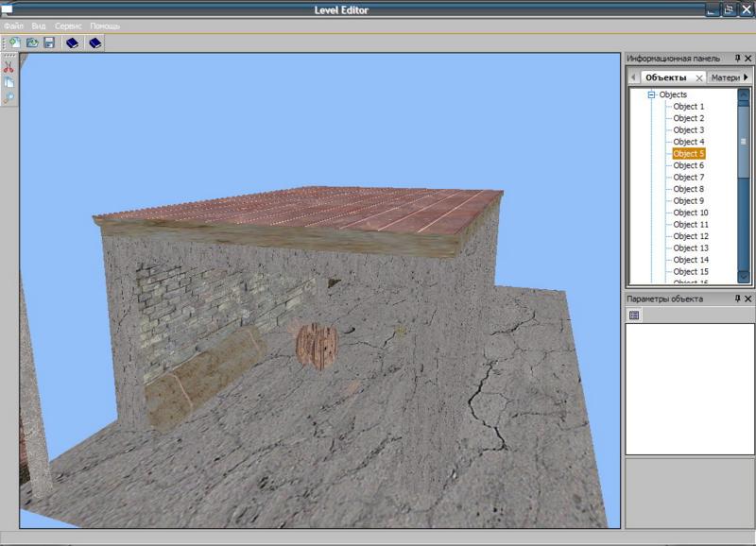The height and width of the screenshot is (546, 756).
Task: Click the Save floppy disk icon
Action: pyautogui.click(x=49, y=43)
